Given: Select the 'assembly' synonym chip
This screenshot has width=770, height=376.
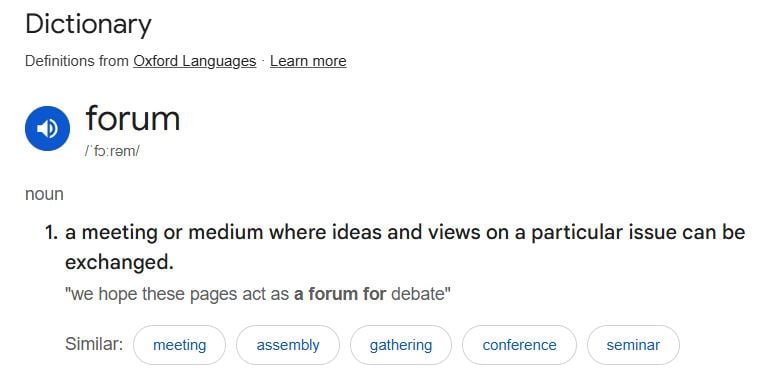Looking at the screenshot, I should [288, 345].
